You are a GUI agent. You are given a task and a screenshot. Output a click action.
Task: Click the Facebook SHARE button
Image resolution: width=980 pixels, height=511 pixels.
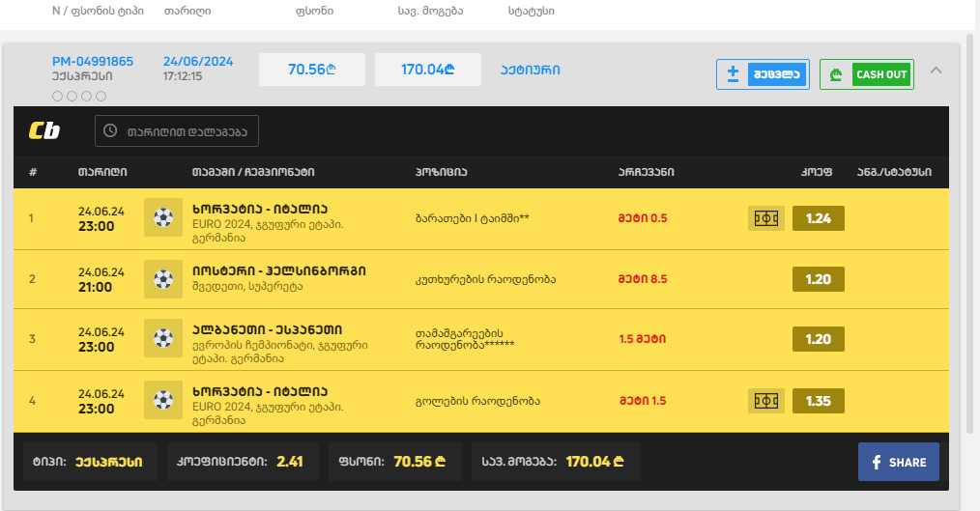898,462
